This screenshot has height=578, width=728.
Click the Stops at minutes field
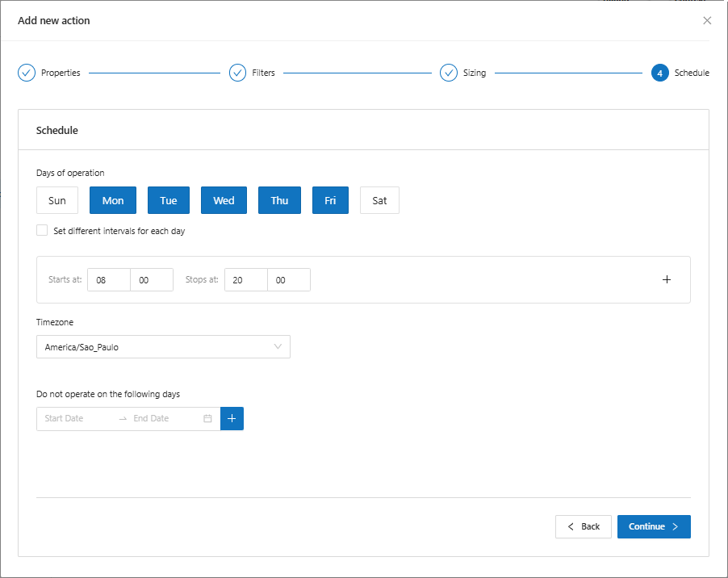pyautogui.click(x=288, y=280)
